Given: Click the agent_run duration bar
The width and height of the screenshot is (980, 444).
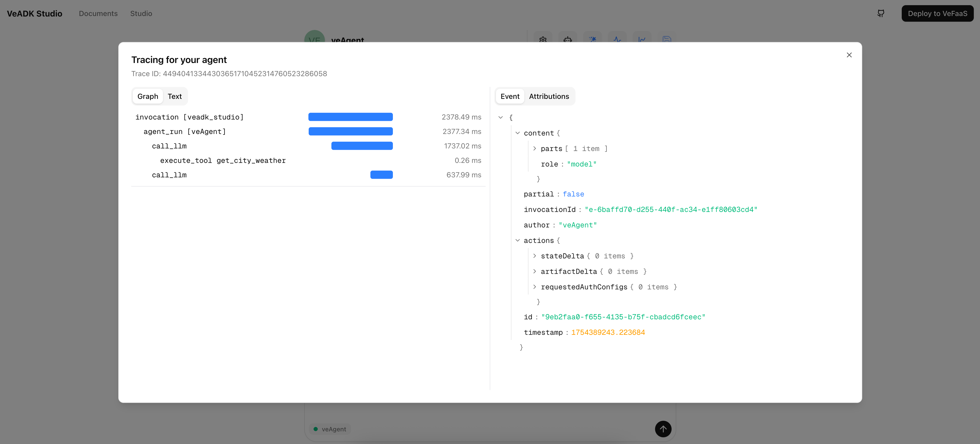Looking at the screenshot, I should point(350,132).
